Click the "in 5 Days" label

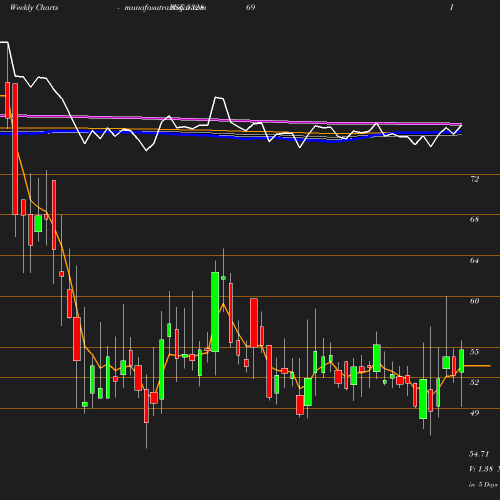tap(483, 485)
